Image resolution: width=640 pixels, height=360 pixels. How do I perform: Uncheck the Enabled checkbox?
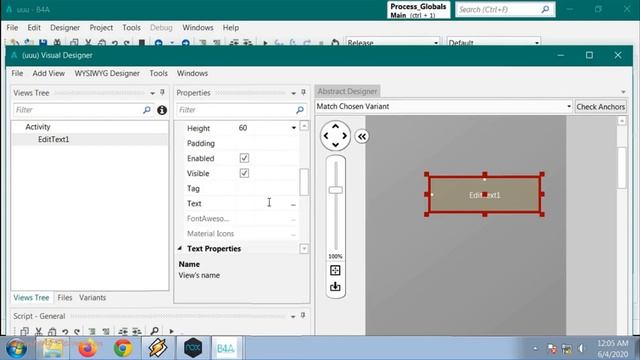[x=244, y=158]
